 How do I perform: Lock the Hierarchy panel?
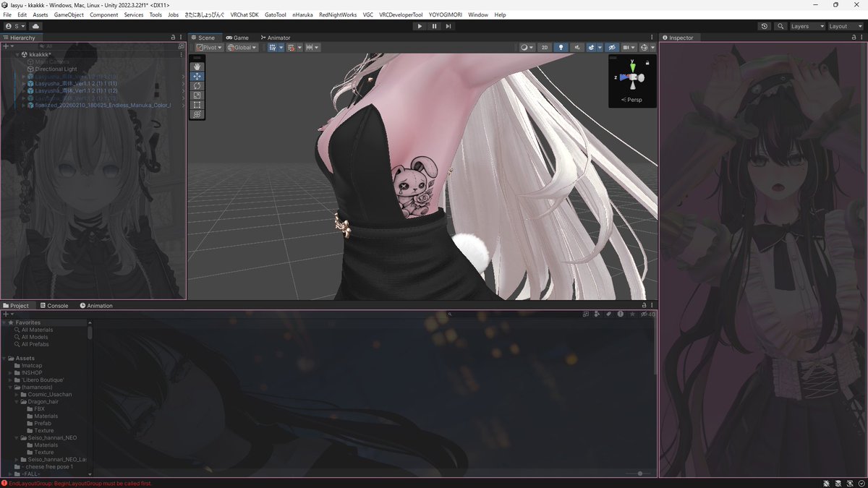coord(173,38)
